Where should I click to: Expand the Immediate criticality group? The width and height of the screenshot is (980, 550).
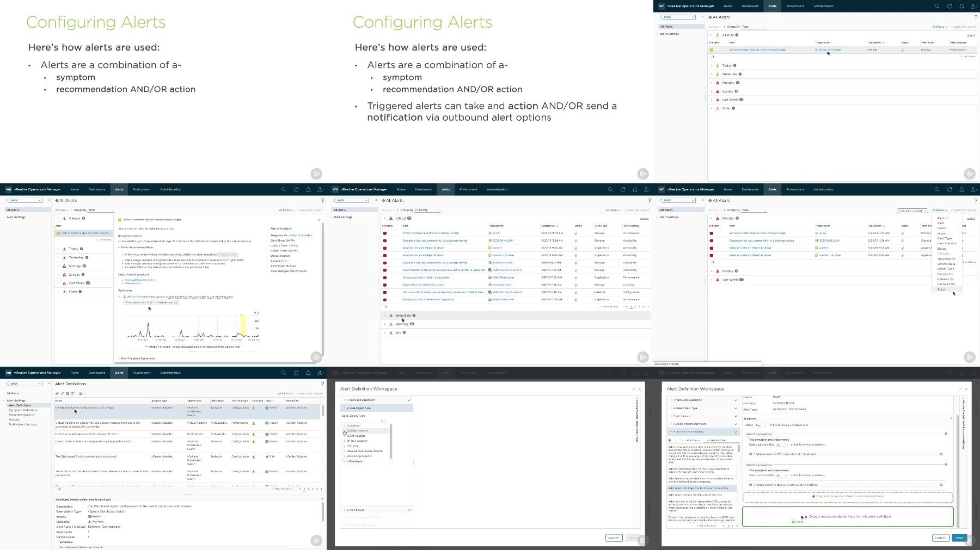(384, 316)
